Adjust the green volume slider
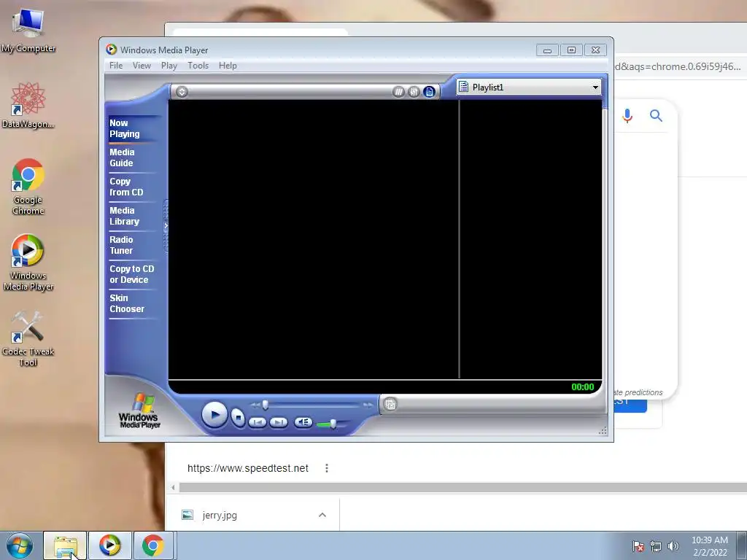The width and height of the screenshot is (747, 560). [333, 424]
